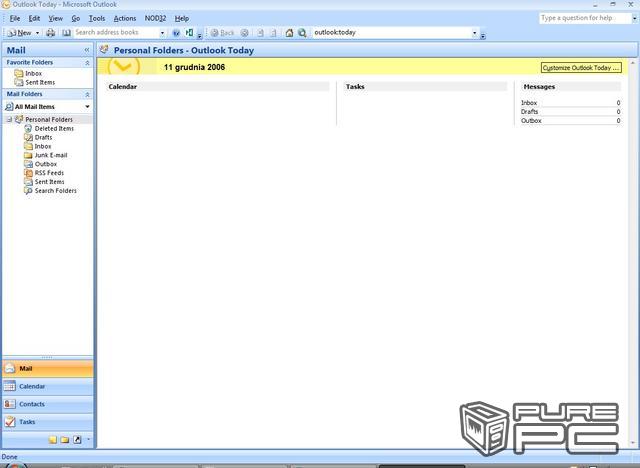640x468 pixels.
Task: Open the Tools menu
Action: pyautogui.click(x=97, y=18)
